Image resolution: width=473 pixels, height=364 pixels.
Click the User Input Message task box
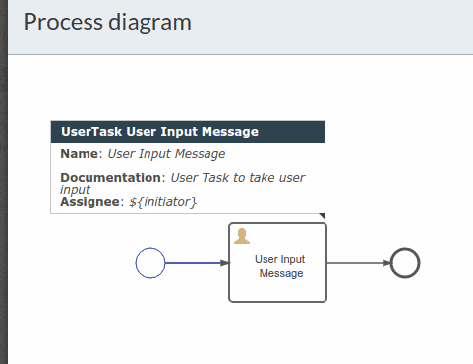point(277,263)
